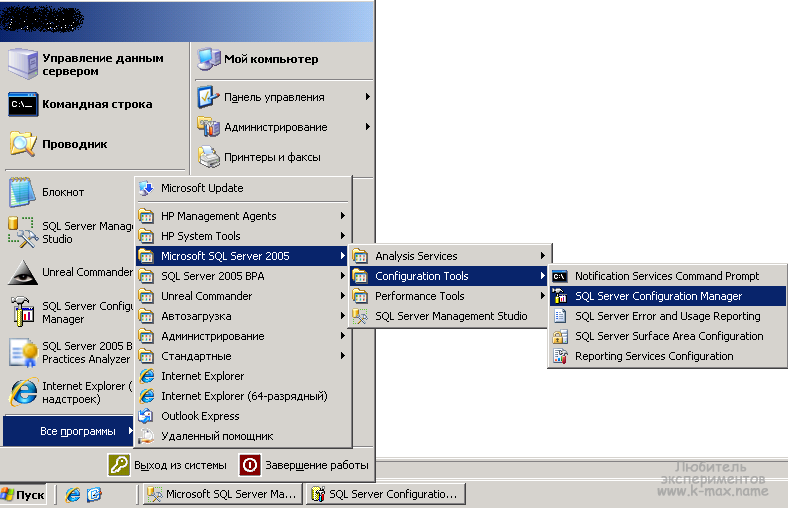Screen dimensions: 788x508
Task: Open SQL Server Configuration Manager submenu entry
Action: 667,296
